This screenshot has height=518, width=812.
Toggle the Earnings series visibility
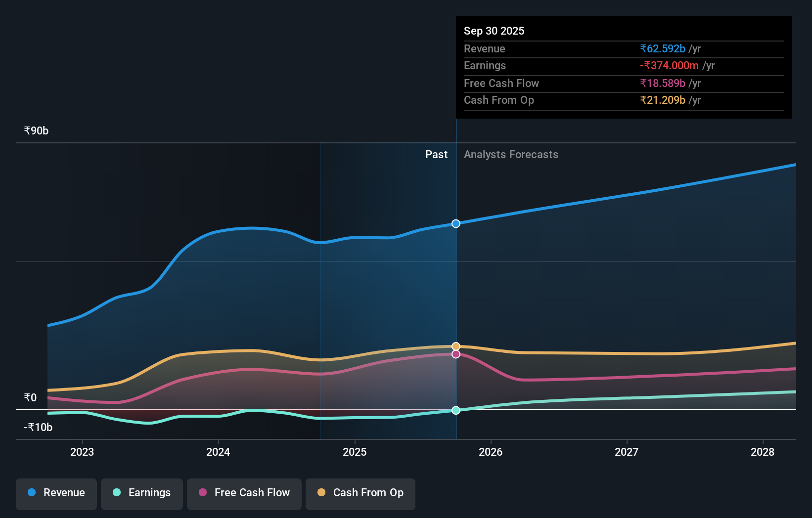142,494
